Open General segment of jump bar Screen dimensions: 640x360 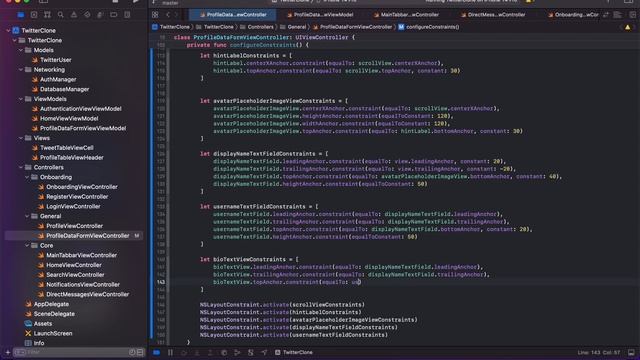(x=293, y=27)
